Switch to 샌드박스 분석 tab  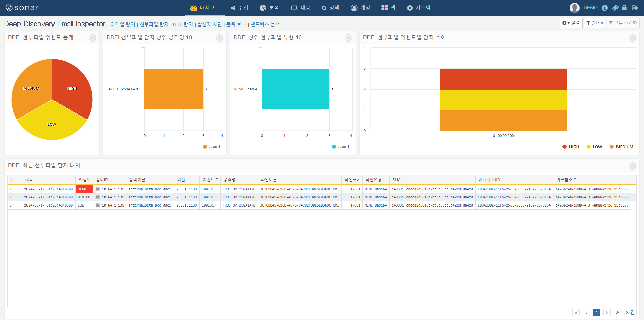(265, 24)
